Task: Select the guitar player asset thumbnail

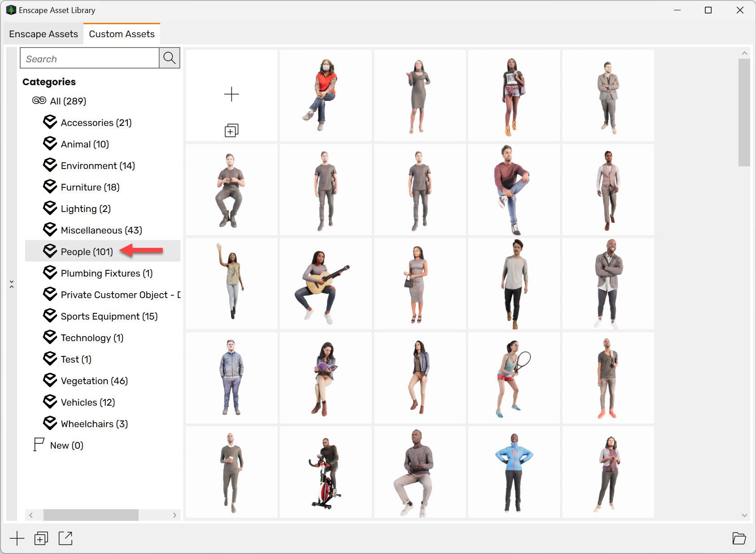Action: pyautogui.click(x=326, y=284)
